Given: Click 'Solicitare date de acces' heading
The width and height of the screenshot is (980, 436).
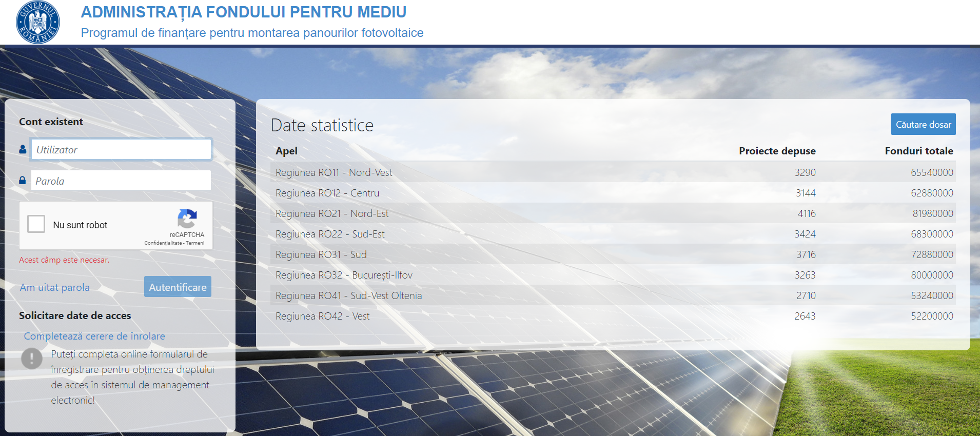Looking at the screenshot, I should (x=75, y=315).
